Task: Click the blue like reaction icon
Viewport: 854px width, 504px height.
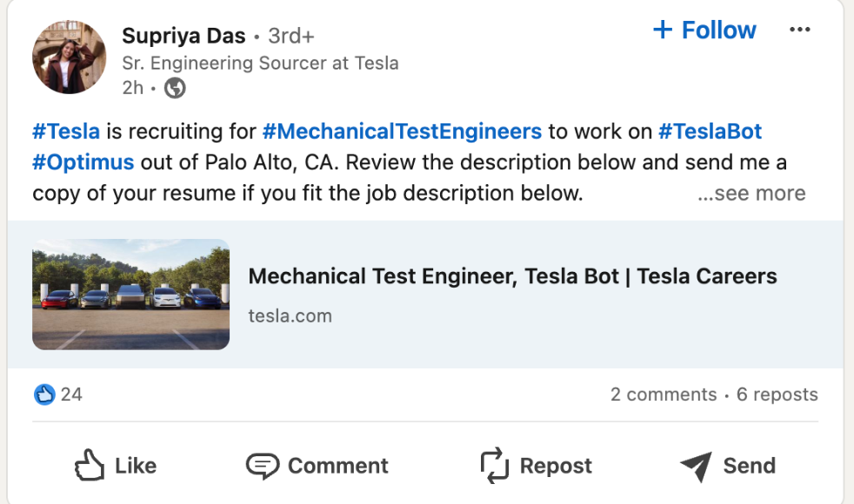Action: click(44, 395)
